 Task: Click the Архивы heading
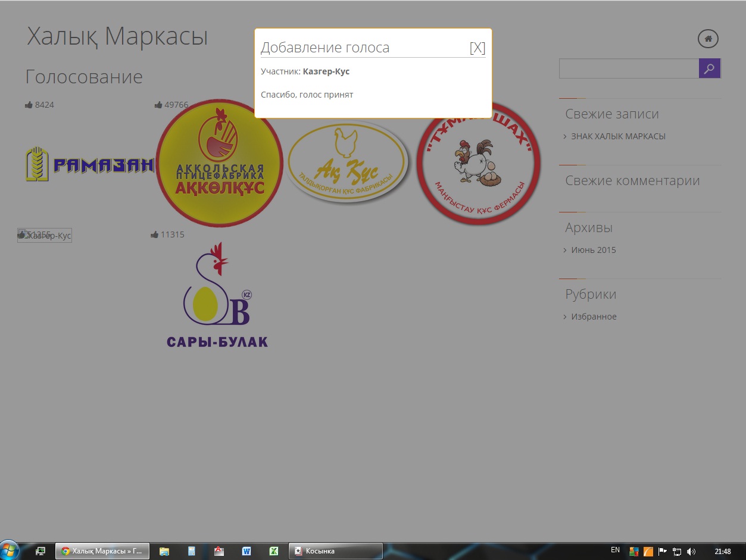click(x=589, y=228)
